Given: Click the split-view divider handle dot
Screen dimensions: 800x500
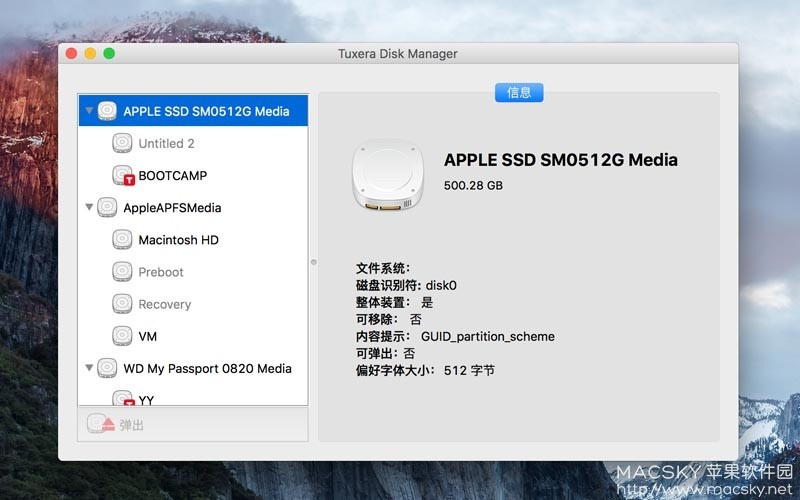Looking at the screenshot, I should point(314,262).
